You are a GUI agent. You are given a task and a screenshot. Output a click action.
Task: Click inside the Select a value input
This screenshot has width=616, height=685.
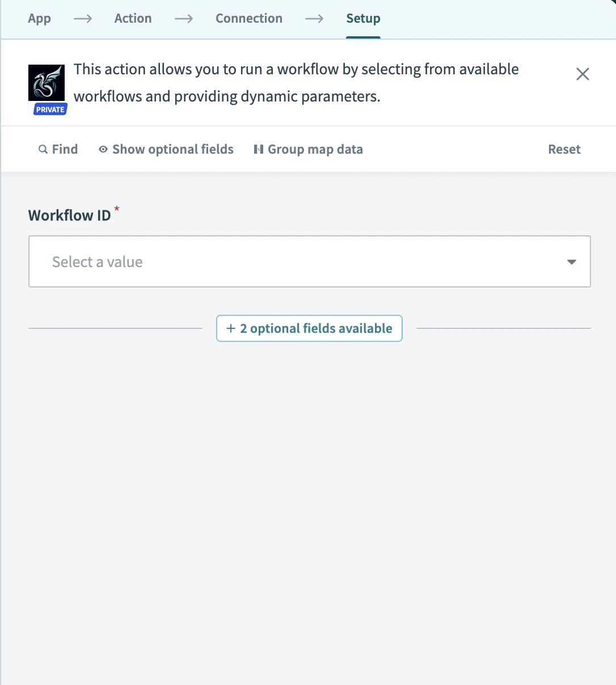[227, 261]
